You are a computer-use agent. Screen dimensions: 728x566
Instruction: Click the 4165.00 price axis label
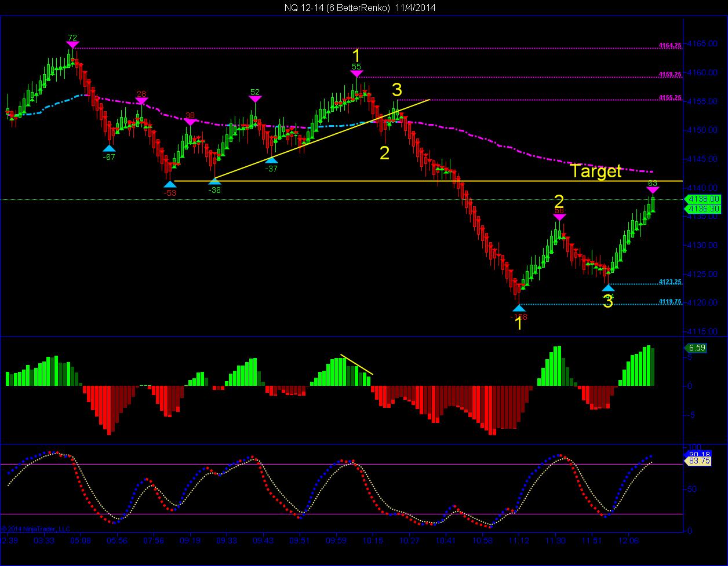pyautogui.click(x=701, y=43)
